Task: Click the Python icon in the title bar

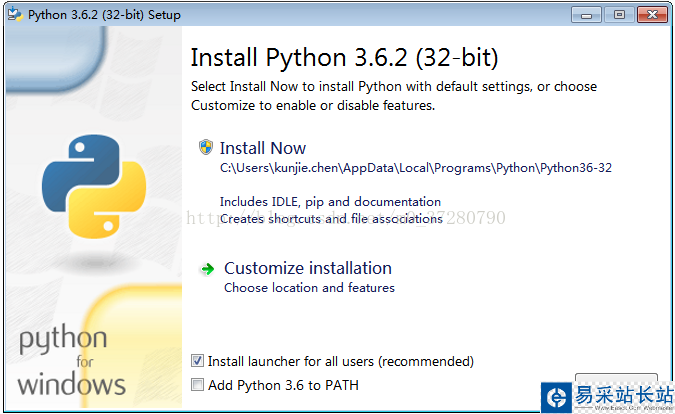Action: (14, 15)
